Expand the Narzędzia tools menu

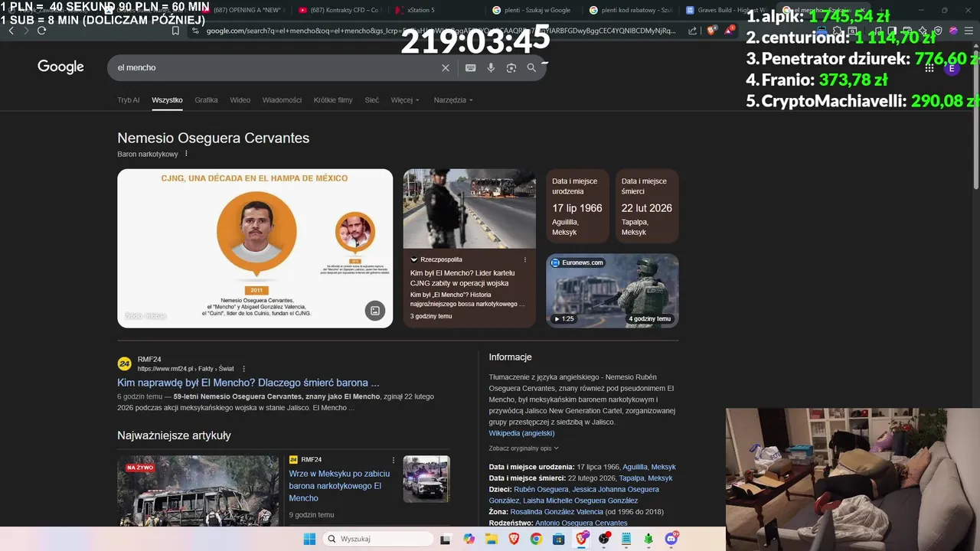tap(453, 100)
